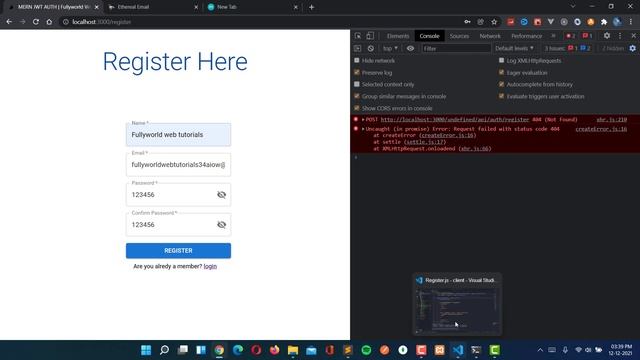The width and height of the screenshot is (640, 360).
Task: Toggle Evaluate triggers user activation checkbox
Action: click(x=502, y=96)
